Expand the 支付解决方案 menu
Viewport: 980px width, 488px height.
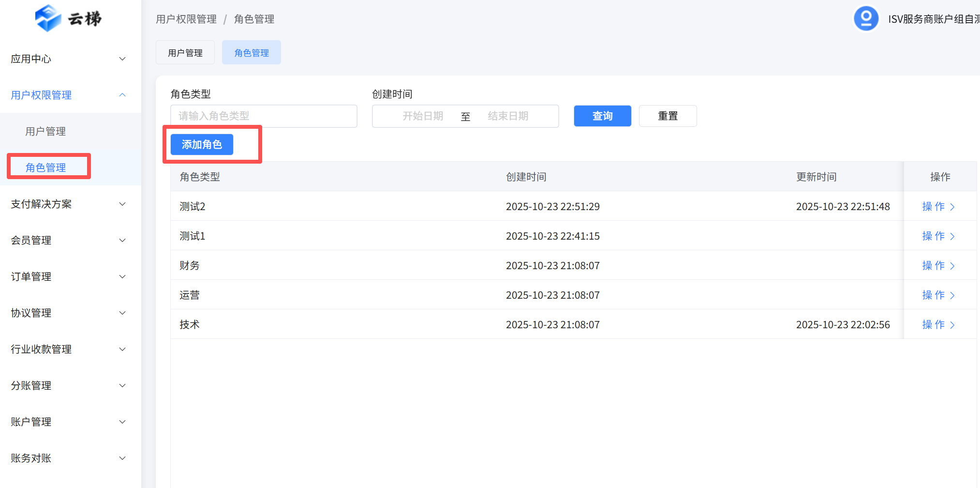tap(68, 204)
